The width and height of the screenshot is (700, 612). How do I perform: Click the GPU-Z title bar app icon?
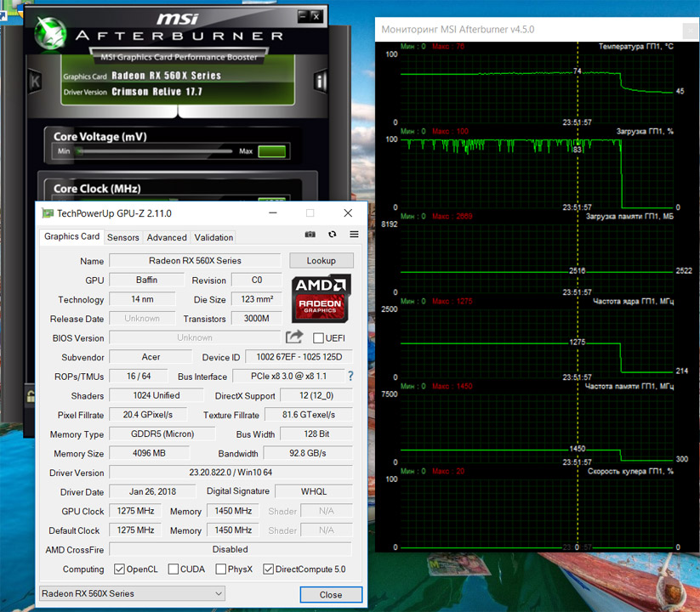point(48,213)
